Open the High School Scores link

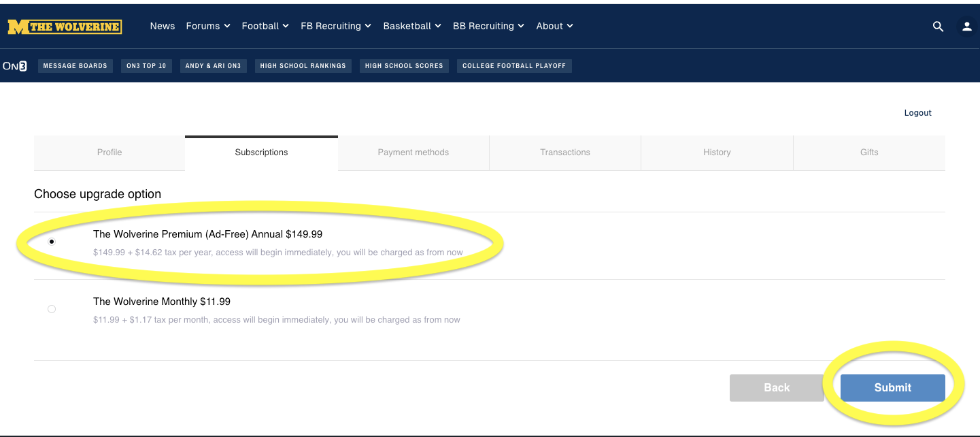click(x=404, y=66)
